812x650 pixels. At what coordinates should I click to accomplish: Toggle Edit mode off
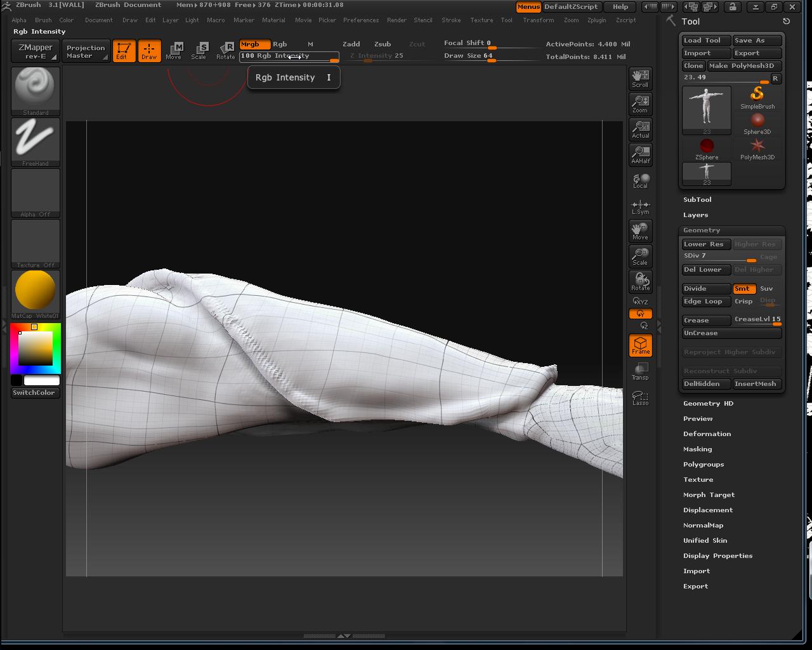[x=124, y=51]
